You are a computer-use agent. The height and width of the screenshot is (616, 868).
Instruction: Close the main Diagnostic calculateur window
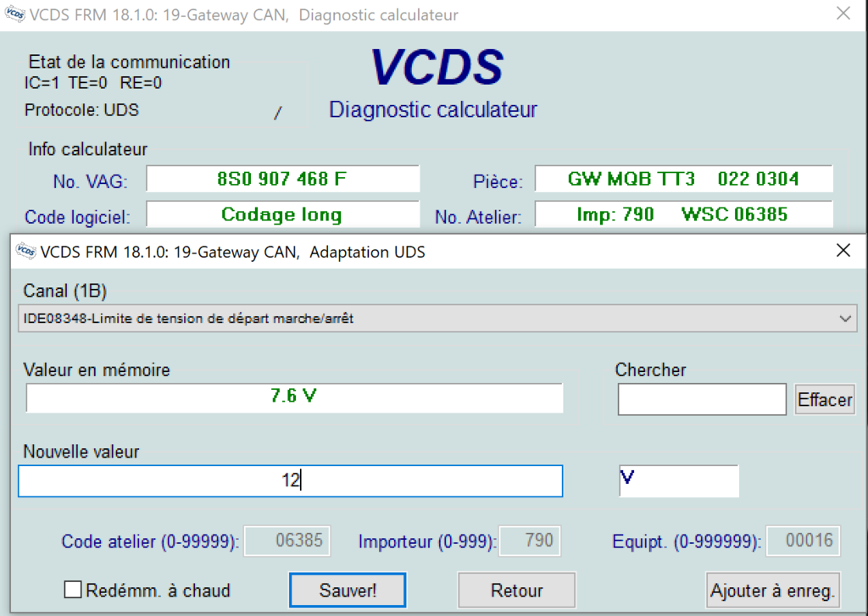(843, 14)
